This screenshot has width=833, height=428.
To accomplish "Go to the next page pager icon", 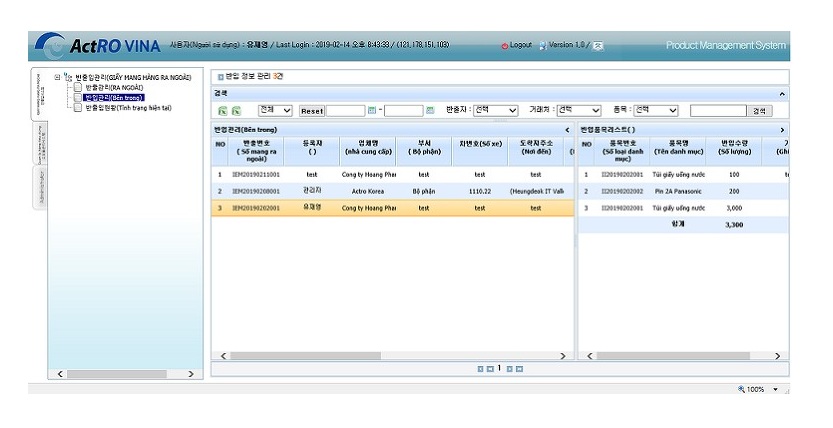I will click(509, 369).
